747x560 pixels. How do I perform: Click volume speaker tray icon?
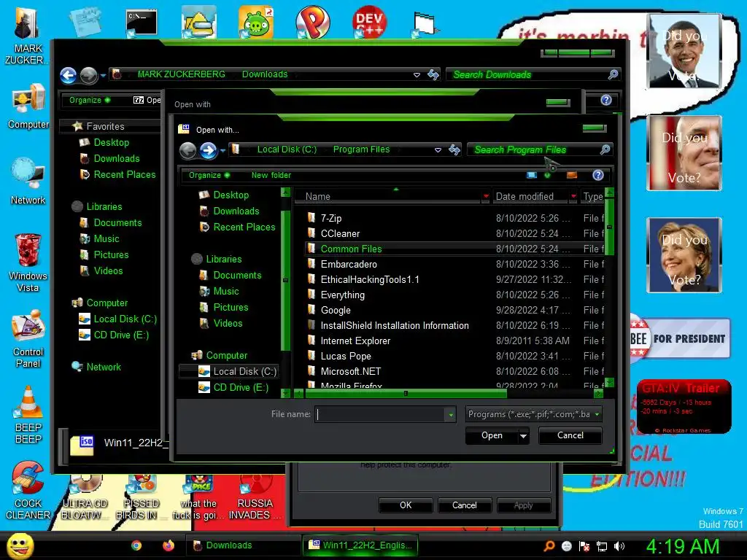[619, 546]
